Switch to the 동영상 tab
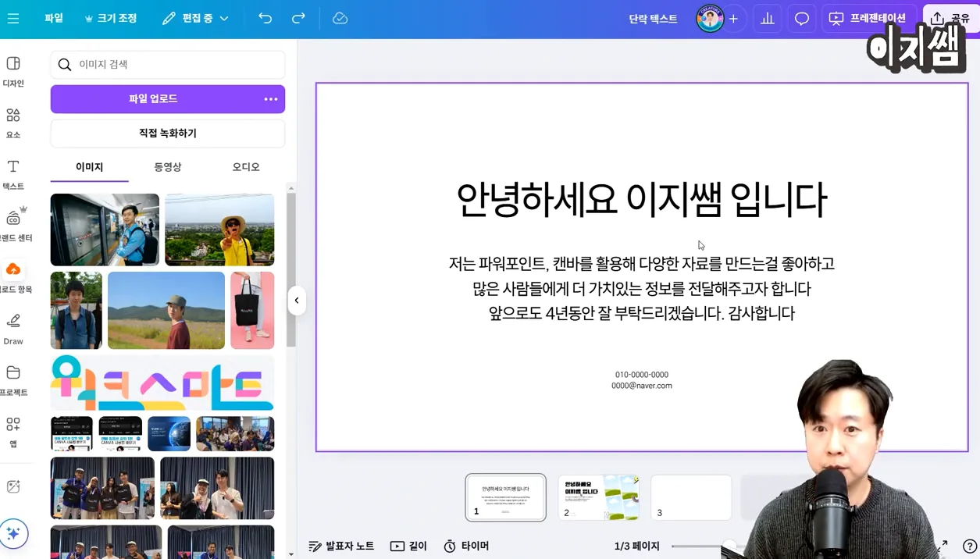 tap(168, 167)
